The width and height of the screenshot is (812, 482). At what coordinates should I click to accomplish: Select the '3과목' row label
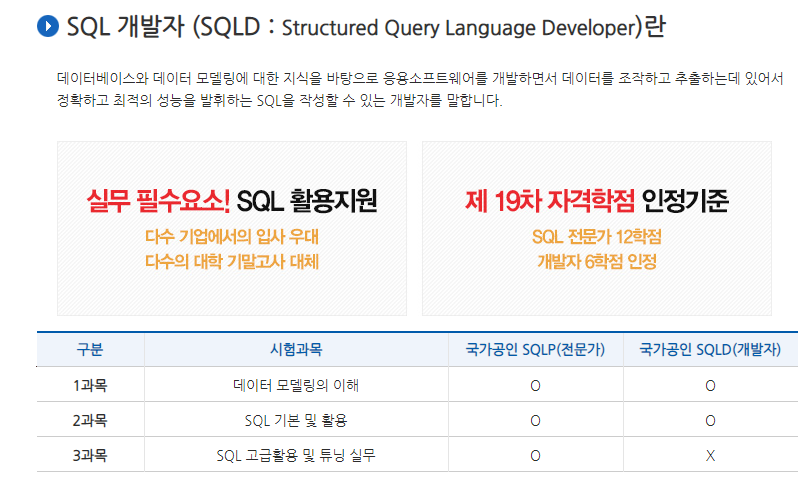click(90, 456)
